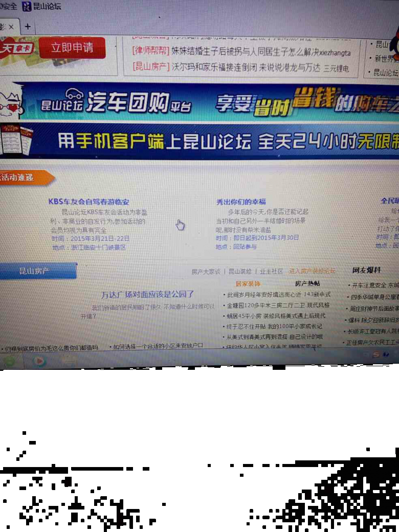Click the 活动速递 section label
Viewport: 399px width, 532px height.
[27, 178]
